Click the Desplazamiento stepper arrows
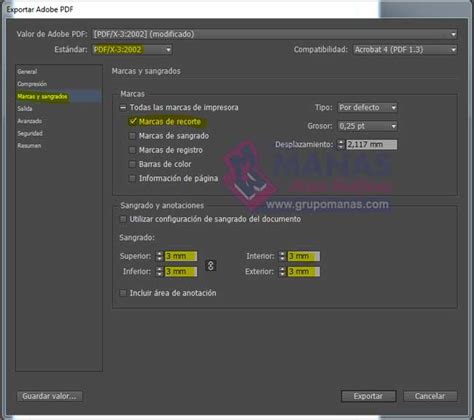474x420 pixels. 341,145
